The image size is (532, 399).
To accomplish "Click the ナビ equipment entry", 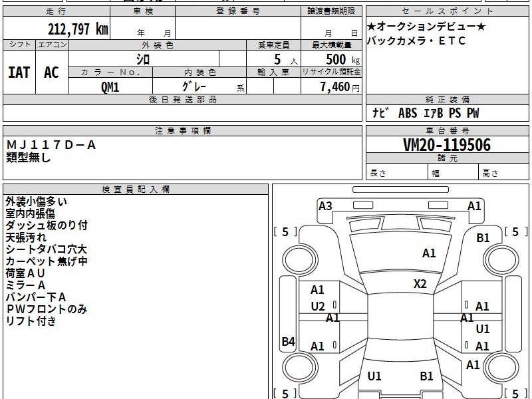I will (380, 112).
